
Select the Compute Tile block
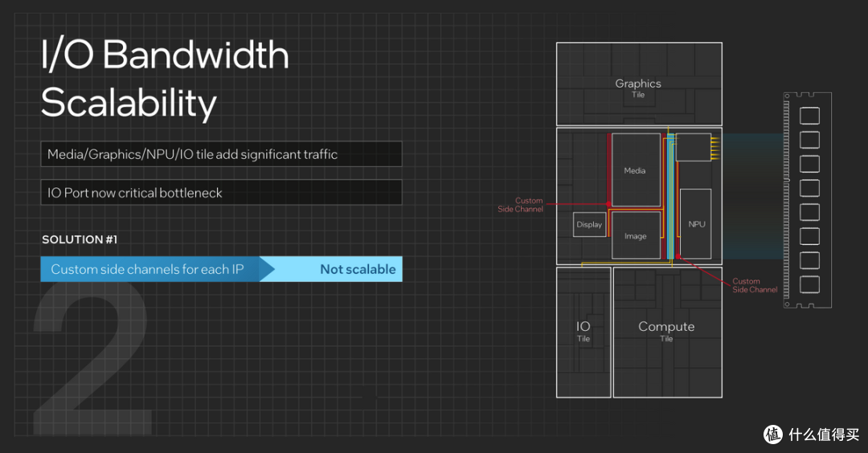click(666, 331)
